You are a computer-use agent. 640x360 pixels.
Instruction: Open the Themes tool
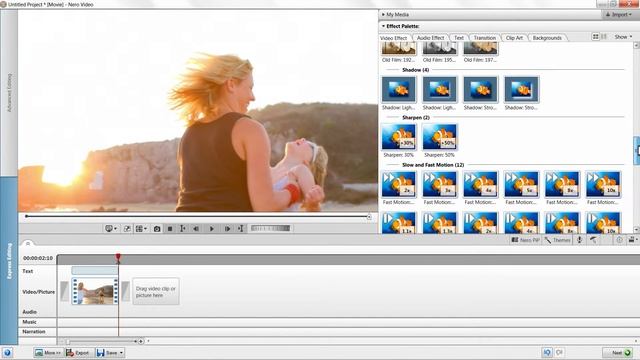click(x=558, y=240)
